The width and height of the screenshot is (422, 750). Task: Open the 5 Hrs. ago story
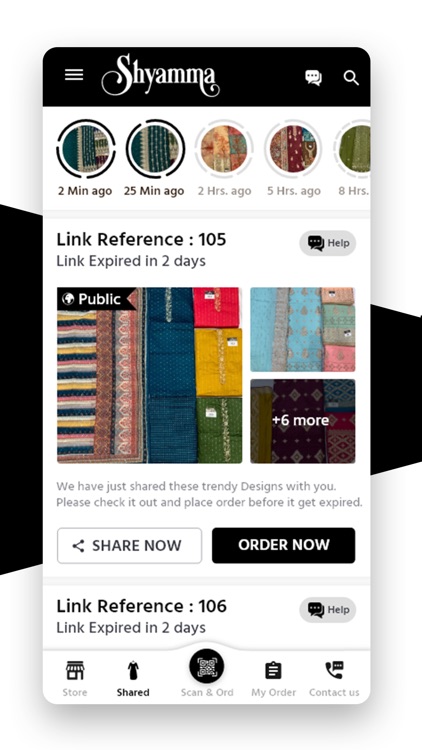tap(293, 149)
